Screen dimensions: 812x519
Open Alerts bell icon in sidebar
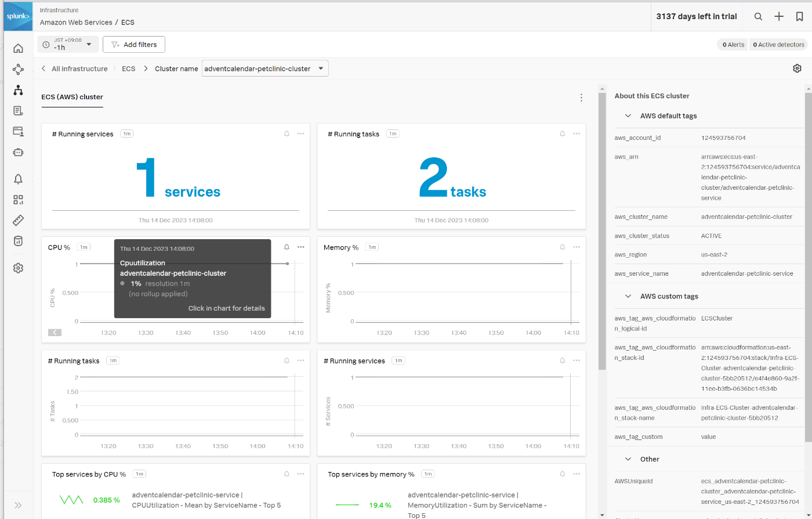point(18,179)
